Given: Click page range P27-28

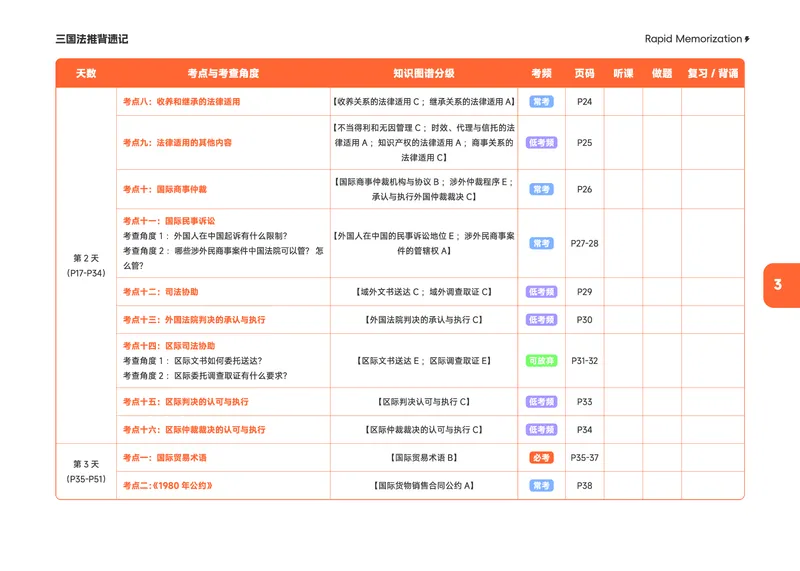Looking at the screenshot, I should click(x=585, y=243).
